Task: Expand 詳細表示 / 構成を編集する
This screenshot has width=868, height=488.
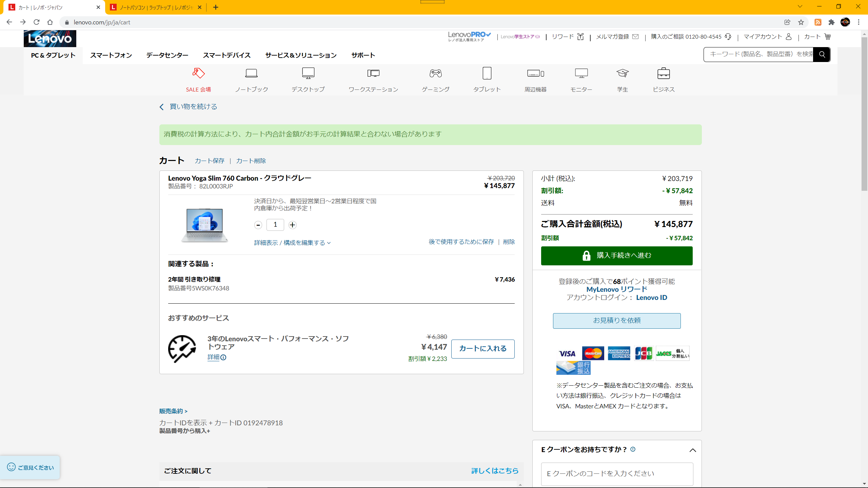Action: pos(293,243)
